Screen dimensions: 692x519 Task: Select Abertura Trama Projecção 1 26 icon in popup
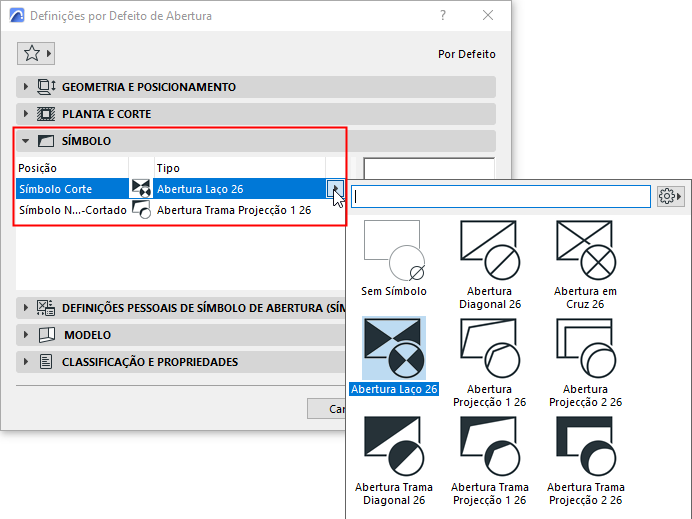point(490,446)
